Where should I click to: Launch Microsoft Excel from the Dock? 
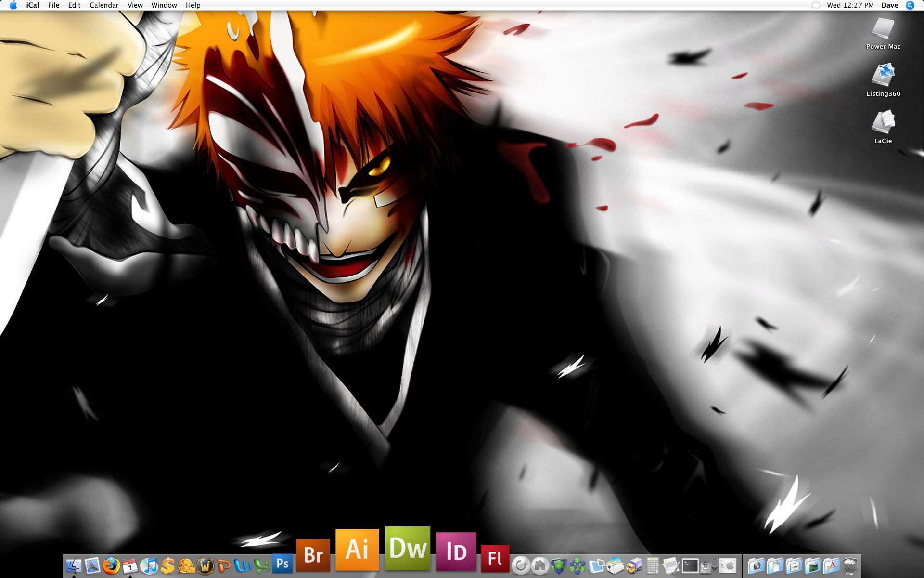tap(261, 566)
